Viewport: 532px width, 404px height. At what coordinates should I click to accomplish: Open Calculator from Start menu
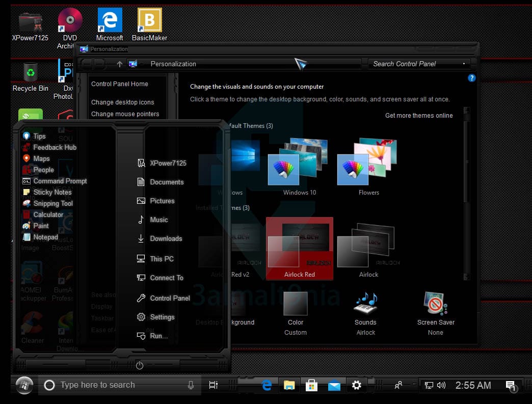pos(43,214)
